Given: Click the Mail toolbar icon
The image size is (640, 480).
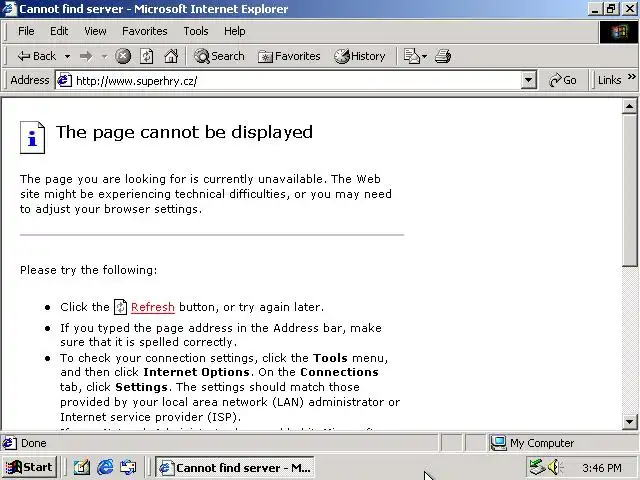Looking at the screenshot, I should coord(411,56).
